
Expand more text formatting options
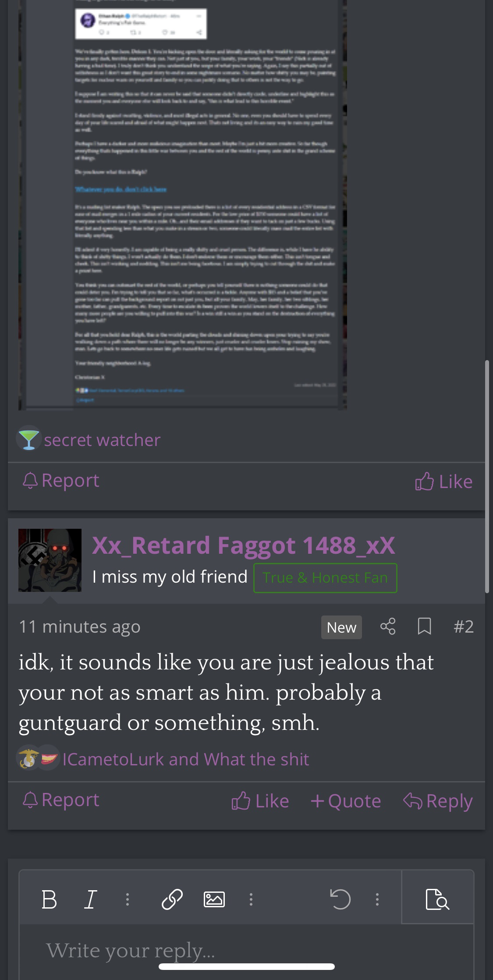tap(127, 900)
